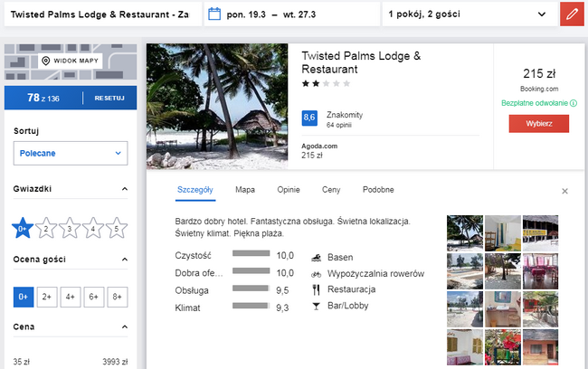
Task: Close the hotel details panel
Action: 564,191
